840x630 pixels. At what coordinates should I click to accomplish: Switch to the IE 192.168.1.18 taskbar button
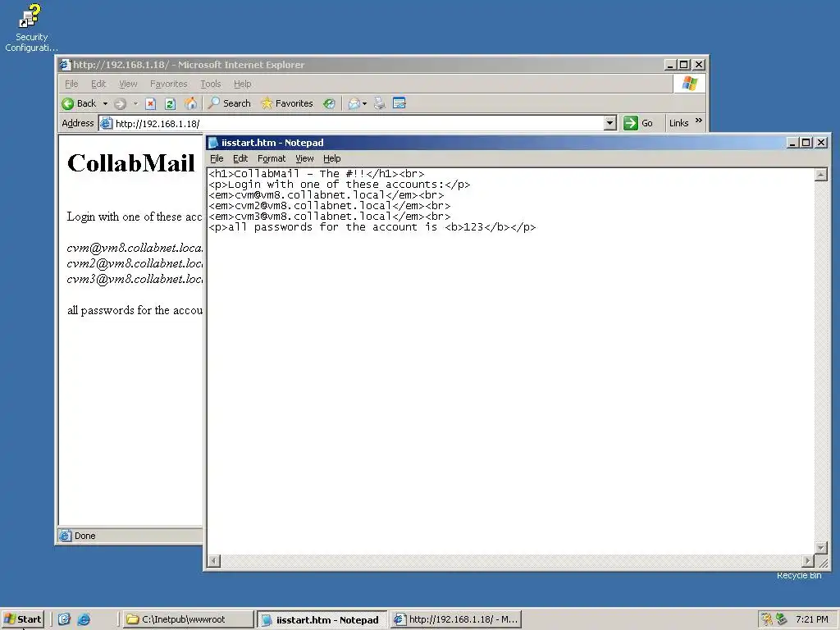pyautogui.click(x=455, y=619)
